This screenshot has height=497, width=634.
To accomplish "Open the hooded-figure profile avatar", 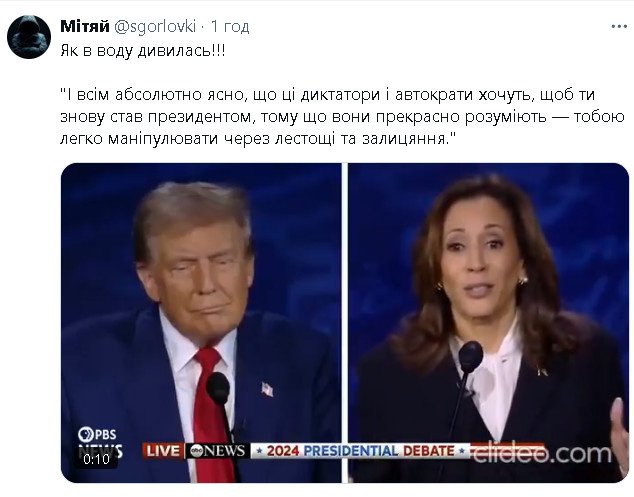I will coord(29,37).
